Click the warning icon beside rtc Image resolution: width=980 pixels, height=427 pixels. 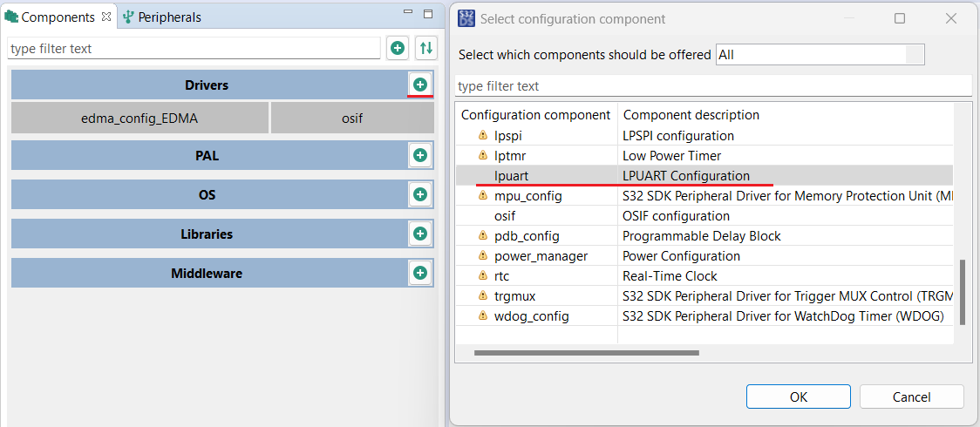click(x=482, y=276)
